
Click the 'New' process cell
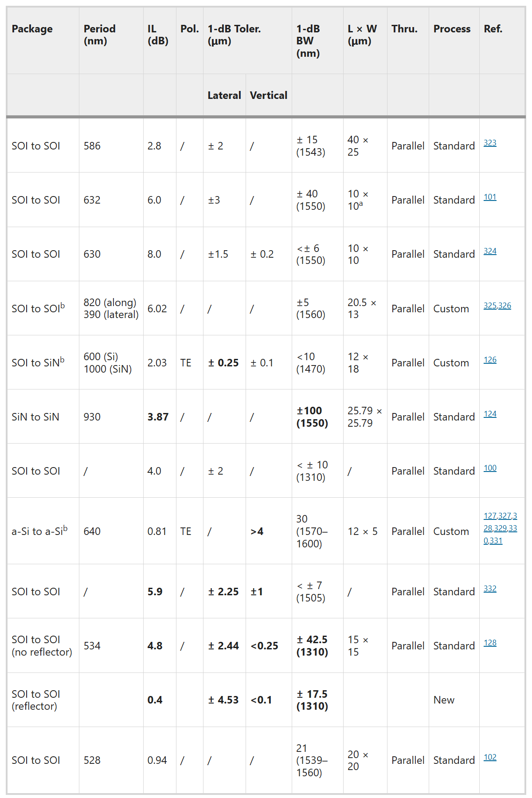pyautogui.click(x=444, y=700)
